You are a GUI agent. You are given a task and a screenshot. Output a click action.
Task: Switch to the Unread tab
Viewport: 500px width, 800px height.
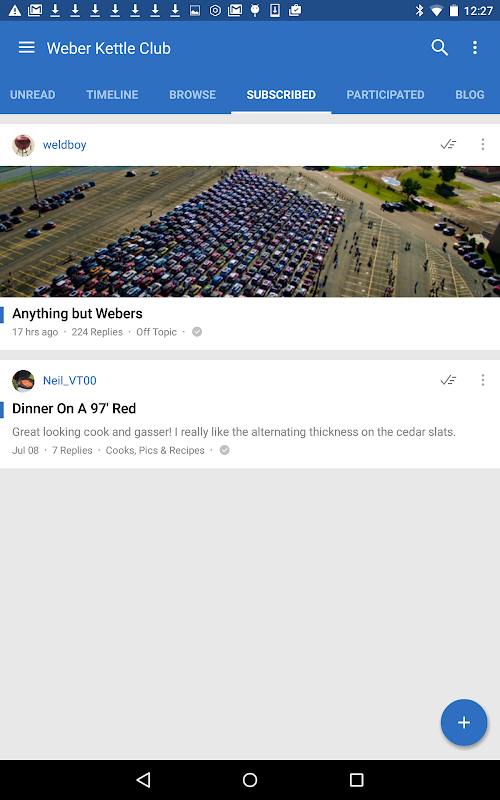33,95
